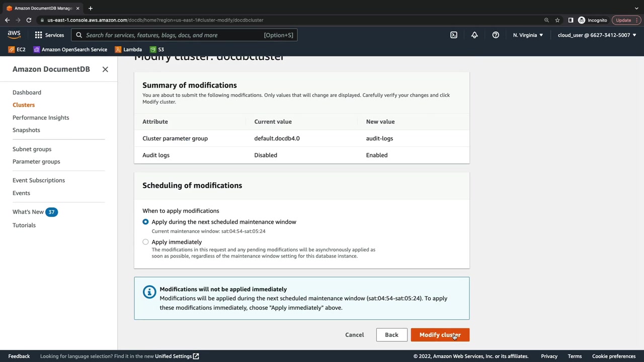This screenshot has height=362, width=644.
Task: Click the AWS logo home icon
Action: click(14, 35)
